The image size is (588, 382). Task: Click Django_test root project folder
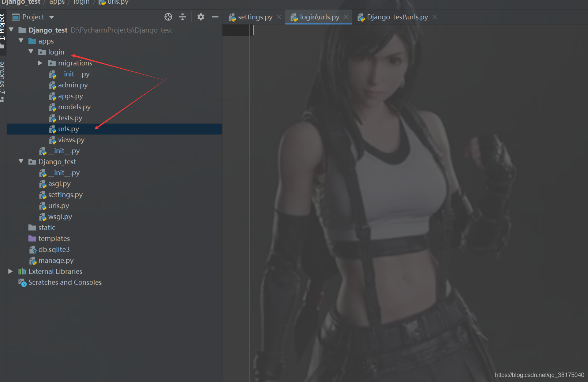[x=48, y=30]
